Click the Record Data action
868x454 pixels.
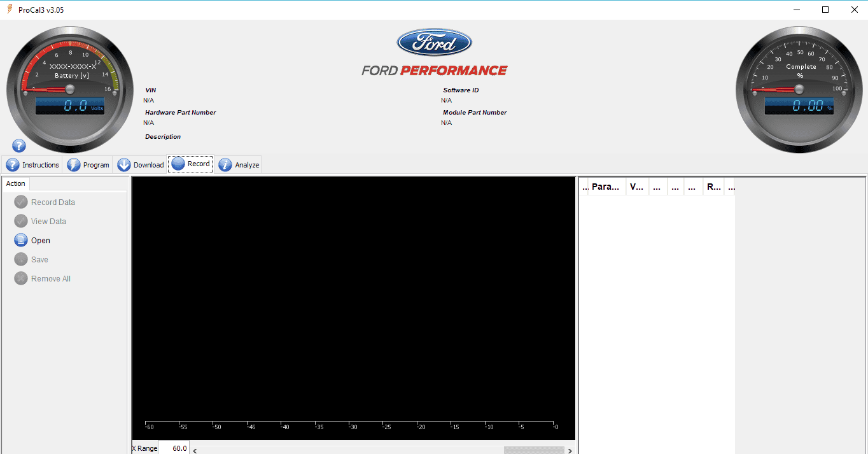click(45, 202)
